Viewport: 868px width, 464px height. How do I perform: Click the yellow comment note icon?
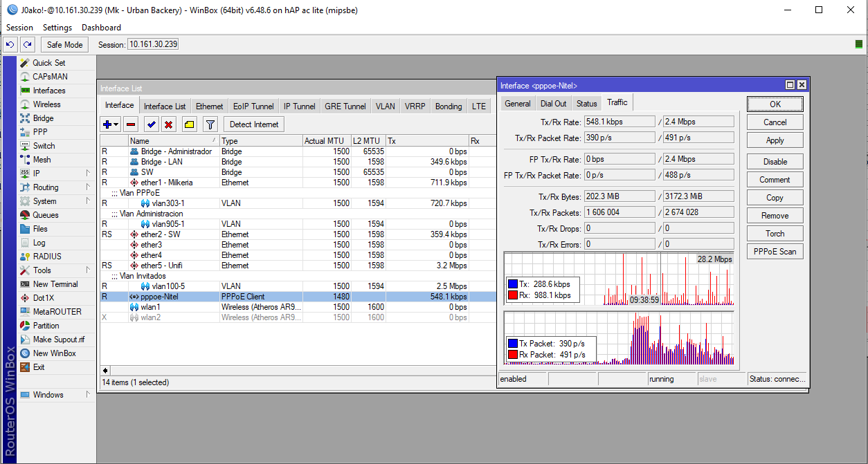(x=189, y=124)
